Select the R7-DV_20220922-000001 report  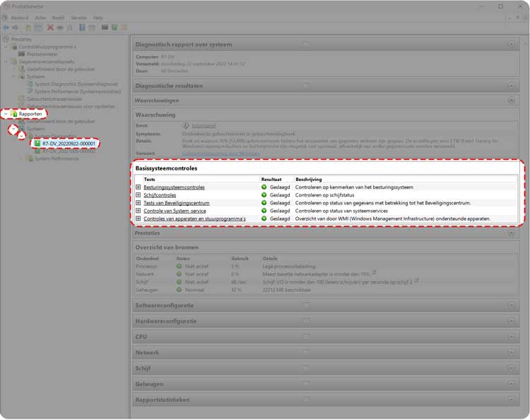point(68,144)
